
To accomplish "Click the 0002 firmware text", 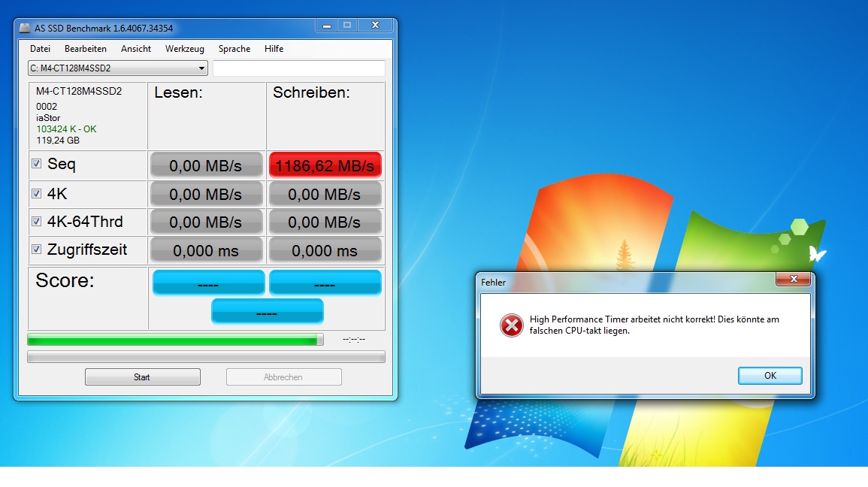I will click(x=47, y=106).
